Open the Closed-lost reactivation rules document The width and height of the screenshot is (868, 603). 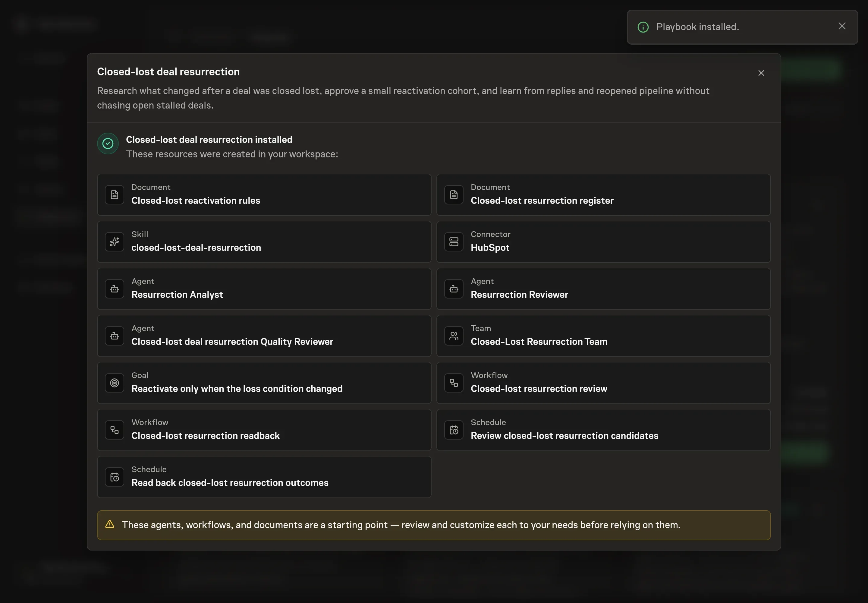(264, 195)
